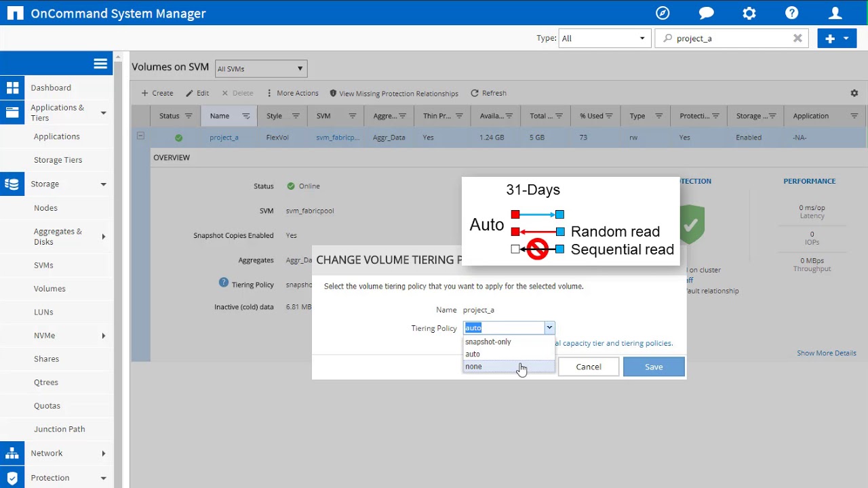Filter the Type column

pyautogui.click(x=658, y=116)
